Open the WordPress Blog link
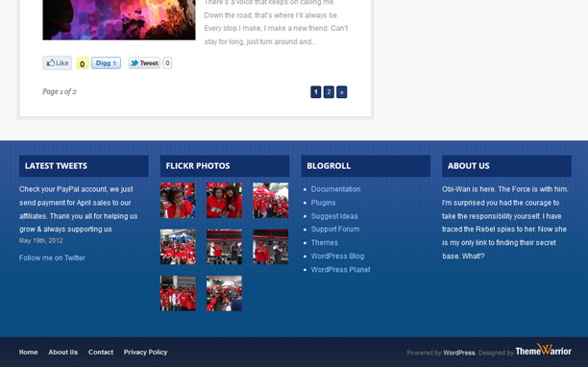Screen dimensions: 588x367 [337, 257]
